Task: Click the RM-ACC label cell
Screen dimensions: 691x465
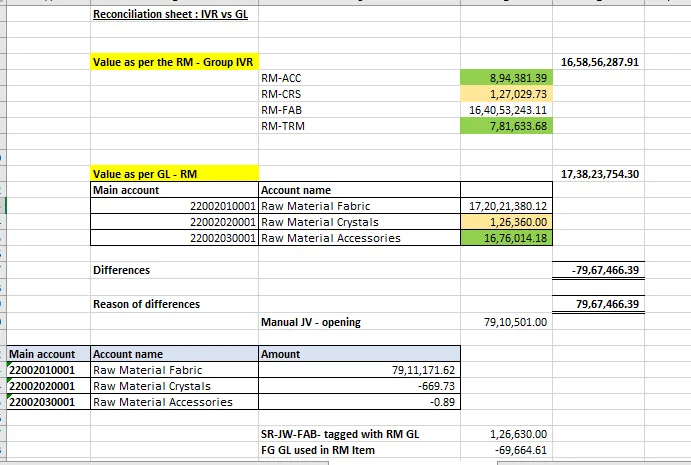Action: [x=359, y=78]
